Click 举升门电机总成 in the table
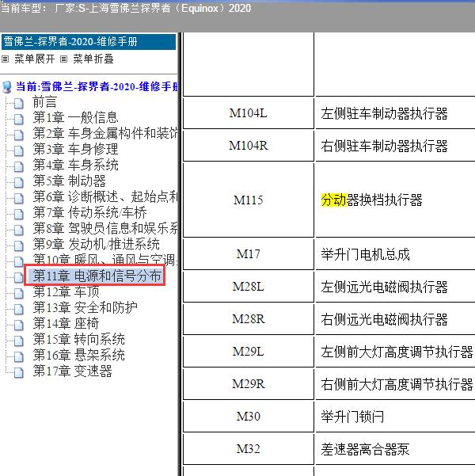 [x=365, y=254]
